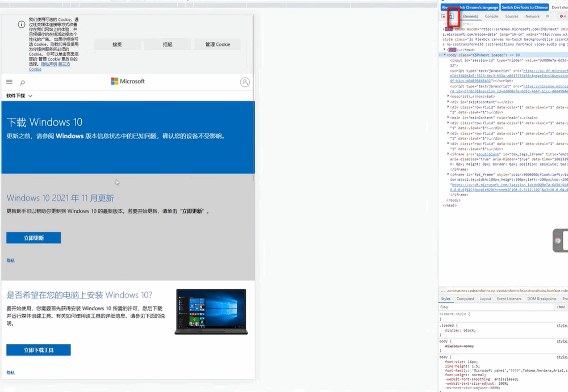The width and height of the screenshot is (568, 392).
Task: Expand the main#mainContent node
Action: point(448,118)
